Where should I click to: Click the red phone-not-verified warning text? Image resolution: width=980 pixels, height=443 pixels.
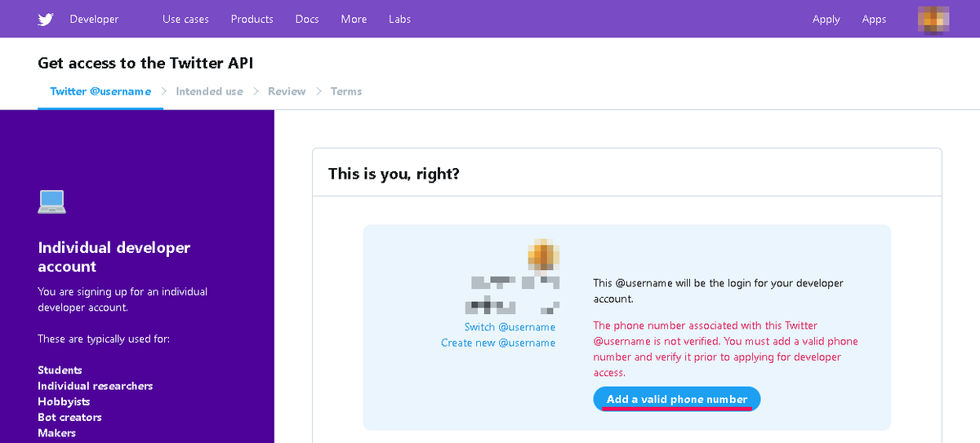tap(725, 349)
